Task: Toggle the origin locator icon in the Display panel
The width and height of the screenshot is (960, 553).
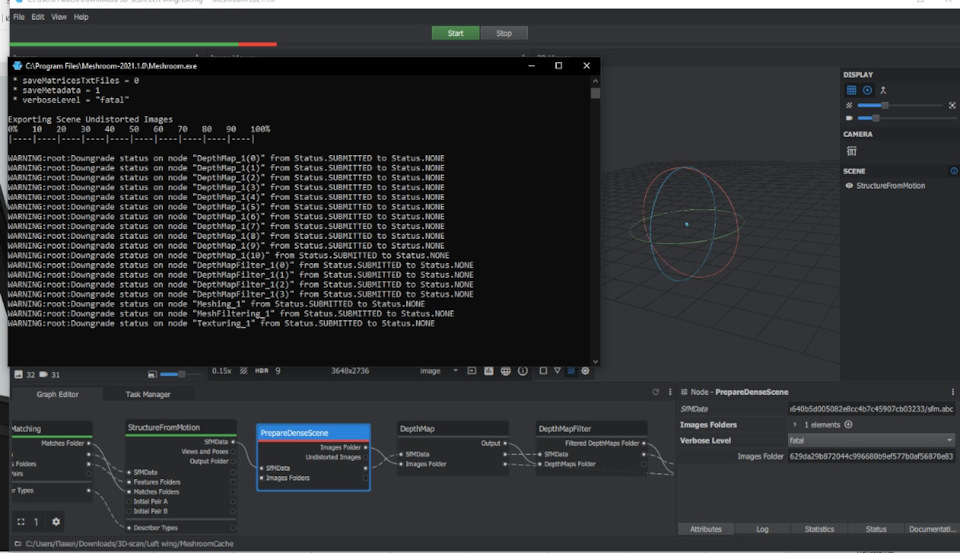Action: point(883,90)
